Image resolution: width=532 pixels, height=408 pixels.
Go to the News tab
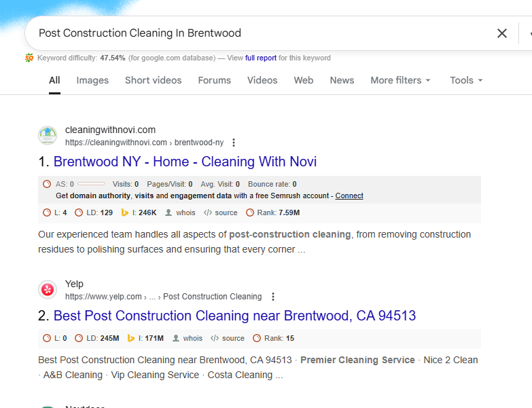click(x=342, y=80)
